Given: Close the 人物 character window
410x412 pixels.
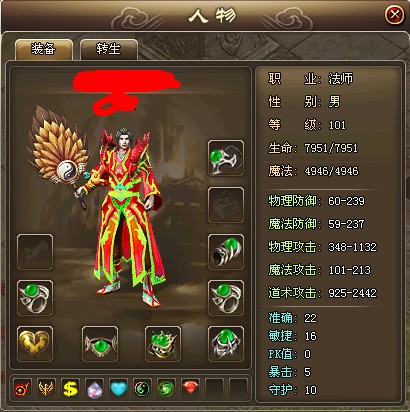Looking at the screenshot, I should tap(395, 15).
